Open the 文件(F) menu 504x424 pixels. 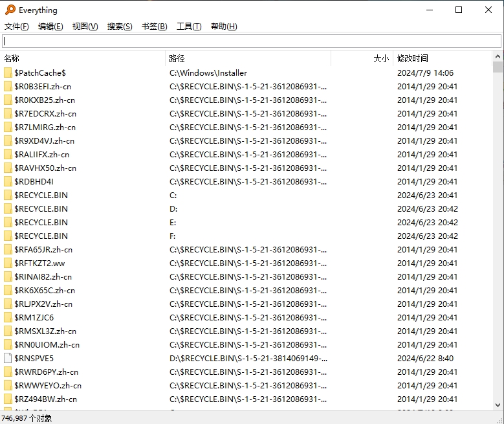point(16,27)
